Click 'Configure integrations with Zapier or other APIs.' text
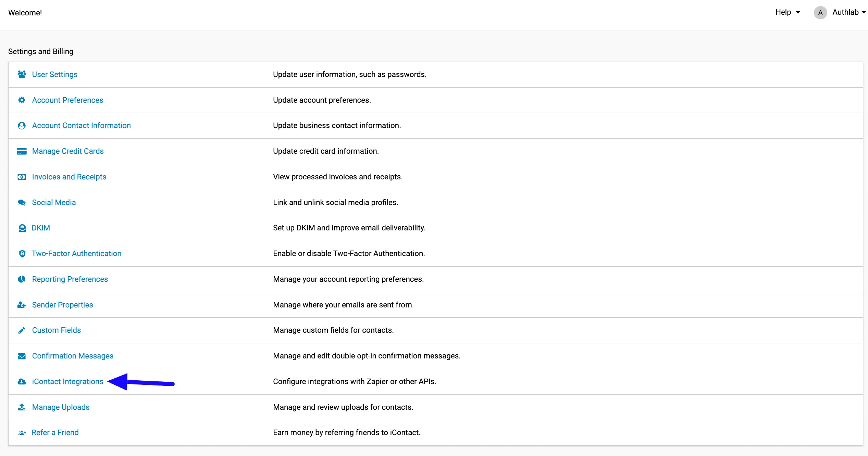The width and height of the screenshot is (868, 456). coord(355,382)
